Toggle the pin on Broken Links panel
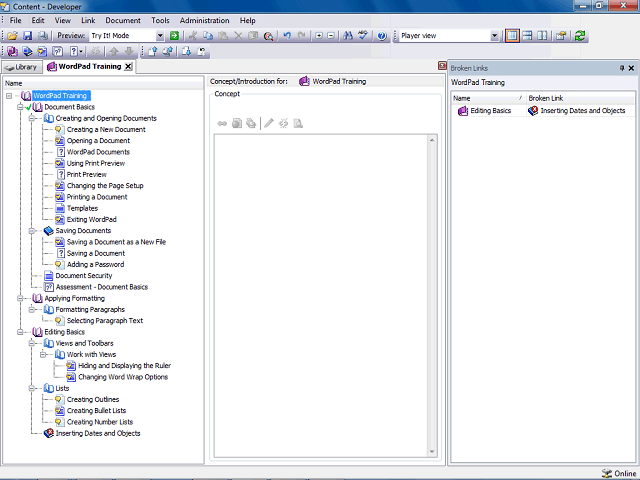Image resolution: width=640 pixels, height=480 pixels. [x=622, y=68]
